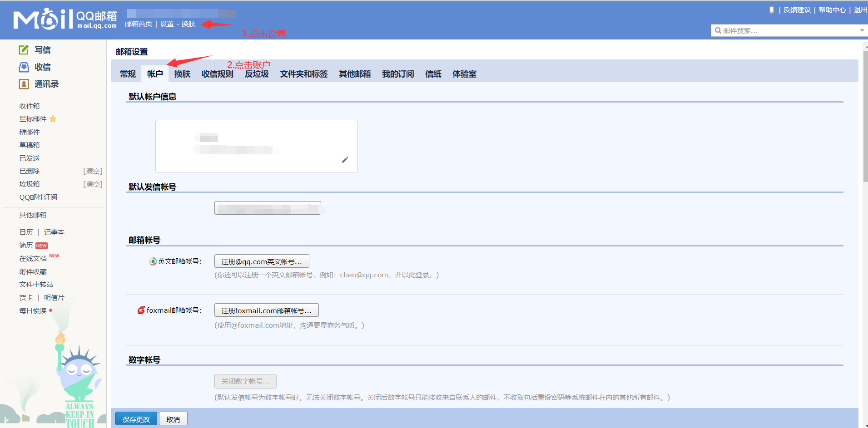Image resolution: width=868 pixels, height=428 pixels.
Task: Open the 草稿箱 folder
Action: 30,145
